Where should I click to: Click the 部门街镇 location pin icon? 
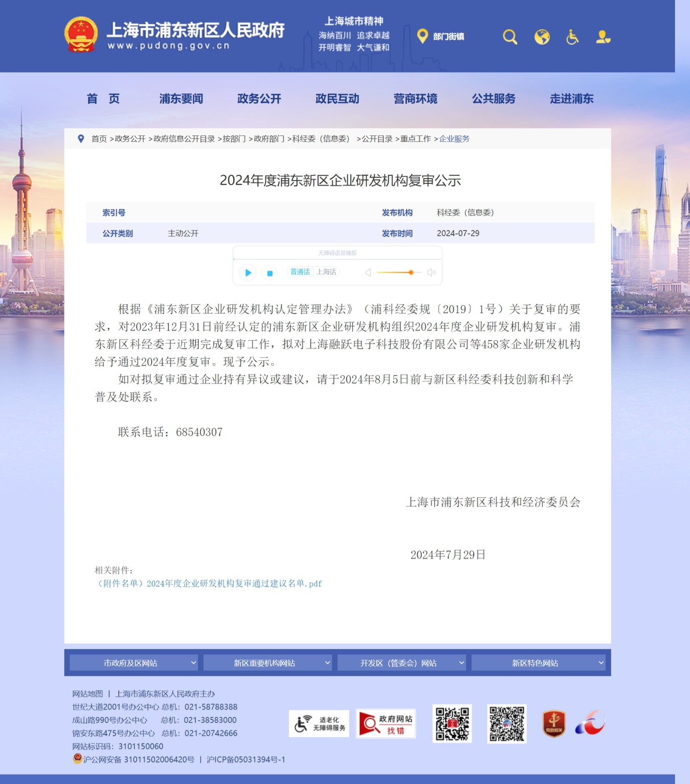422,36
